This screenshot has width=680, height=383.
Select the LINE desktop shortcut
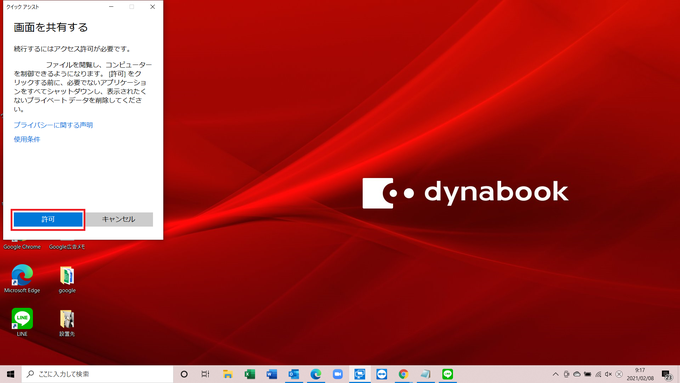click(x=22, y=322)
